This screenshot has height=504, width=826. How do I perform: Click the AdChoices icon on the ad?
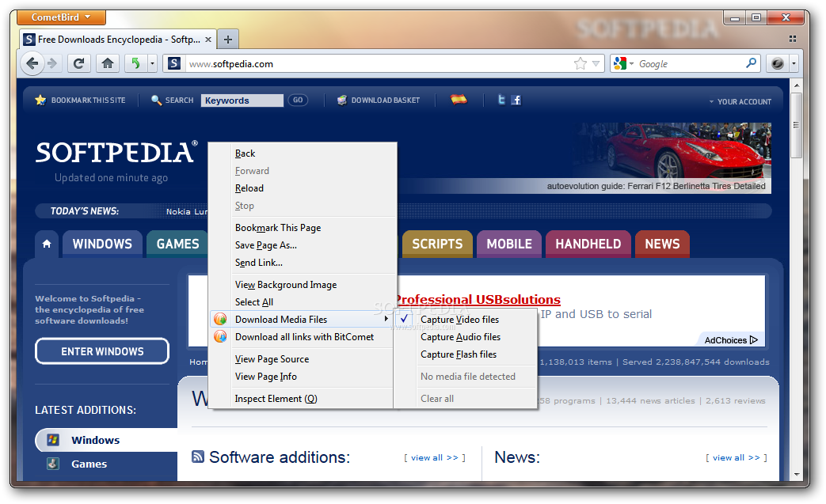click(754, 340)
